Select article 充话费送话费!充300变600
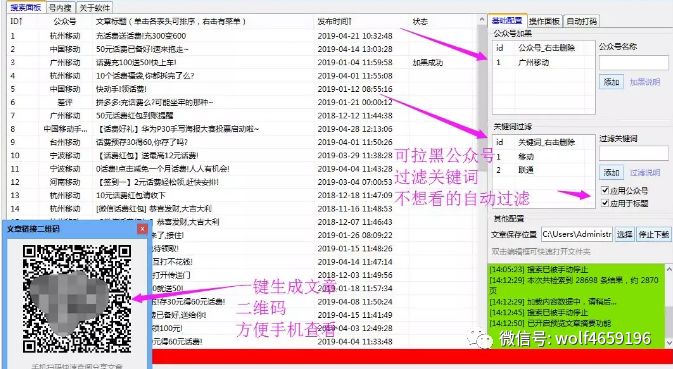This screenshot has width=673, height=369. (141, 36)
